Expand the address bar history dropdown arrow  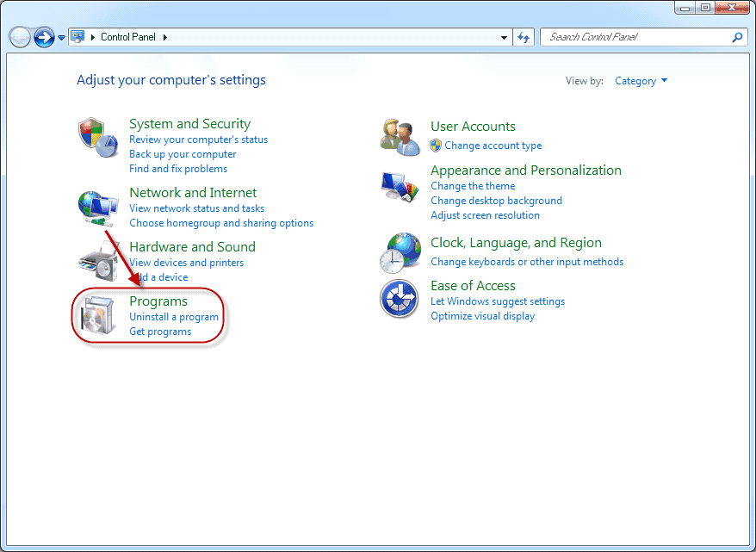[505, 38]
